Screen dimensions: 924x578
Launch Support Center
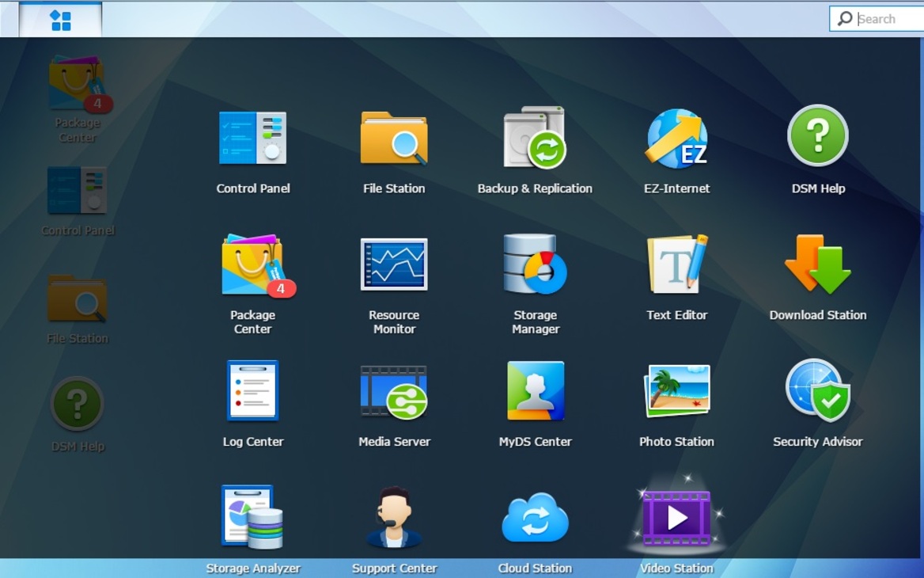tap(394, 517)
